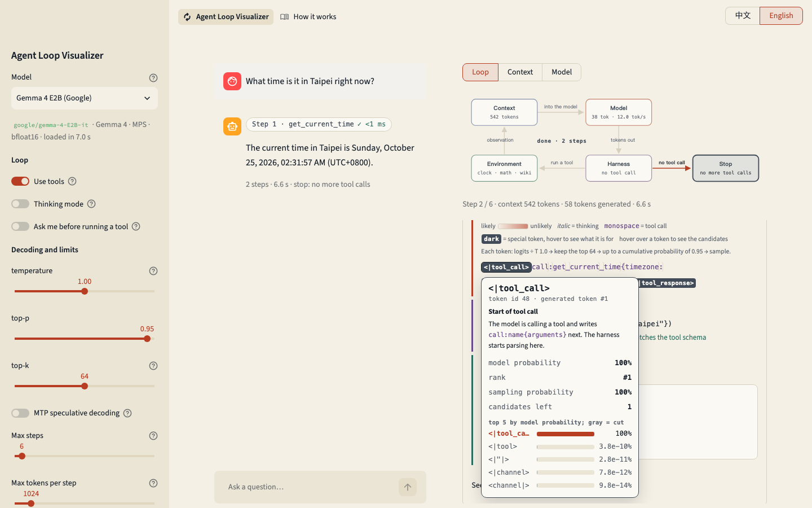Screen dimensions: 812x508
Task: Click the Agent Loop Visualizer loop icon
Action: coord(187,17)
